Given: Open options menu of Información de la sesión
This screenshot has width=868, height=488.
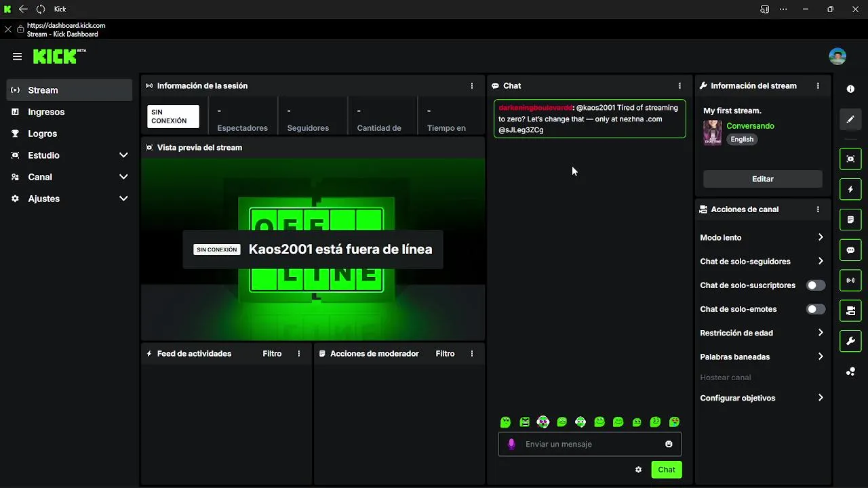Looking at the screenshot, I should tap(472, 86).
